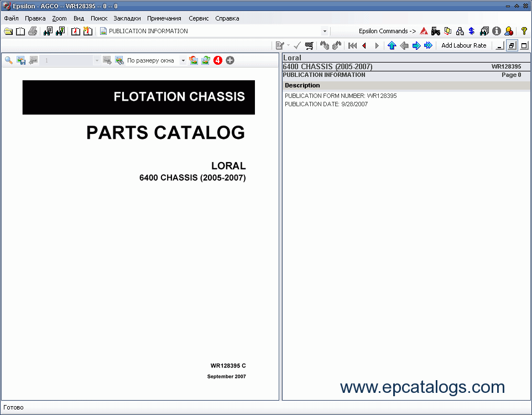
Task: Open the info circle icon
Action: [497, 31]
